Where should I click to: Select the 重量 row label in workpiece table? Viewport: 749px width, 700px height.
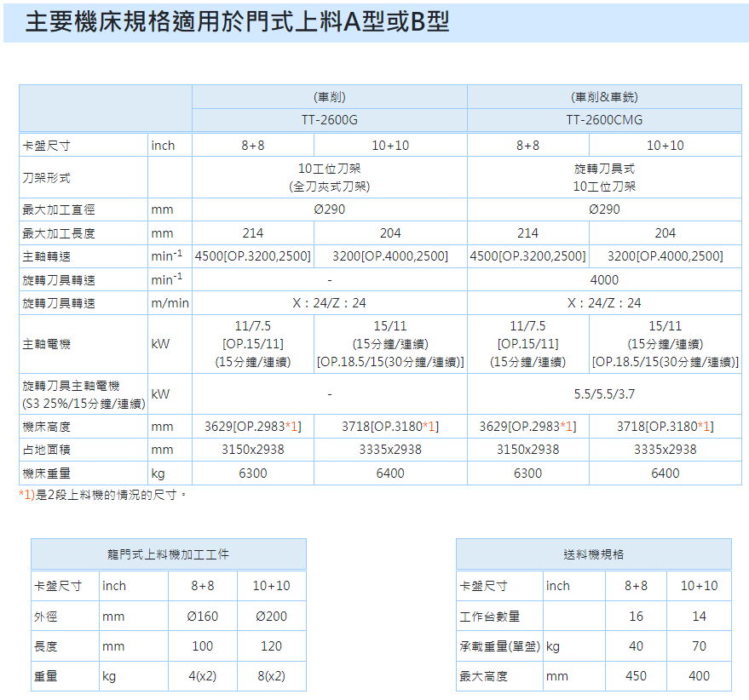click(x=45, y=677)
